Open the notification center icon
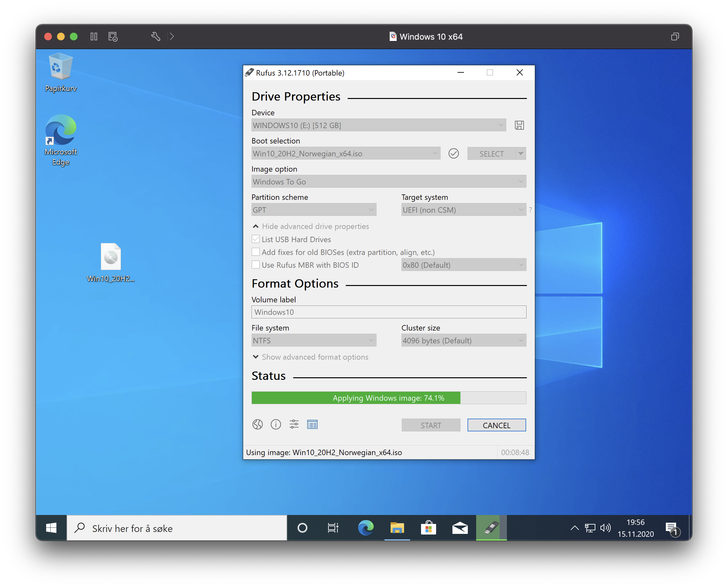This screenshot has width=728, height=588. click(673, 528)
